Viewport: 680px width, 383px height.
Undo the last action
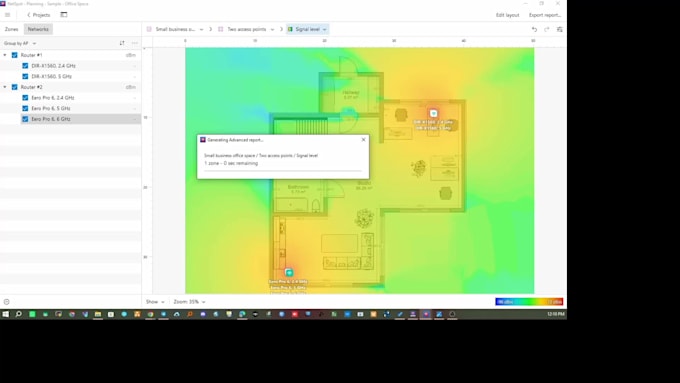(x=534, y=29)
